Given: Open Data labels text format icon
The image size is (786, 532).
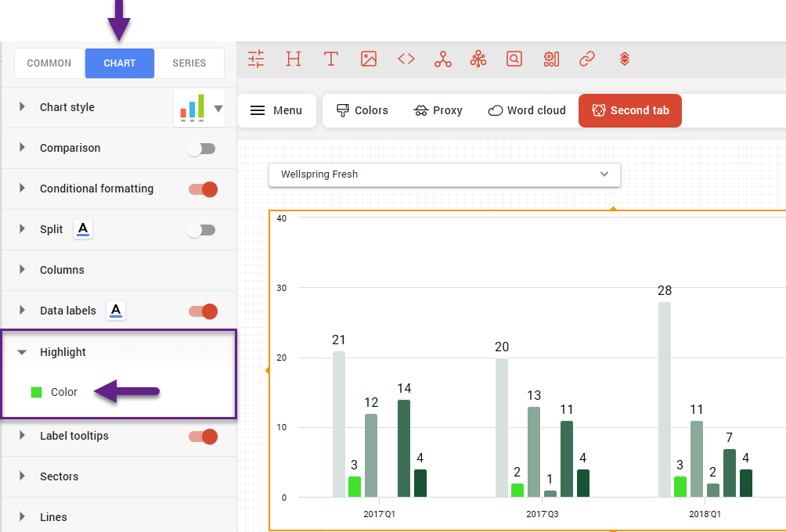Looking at the screenshot, I should click(x=116, y=311).
